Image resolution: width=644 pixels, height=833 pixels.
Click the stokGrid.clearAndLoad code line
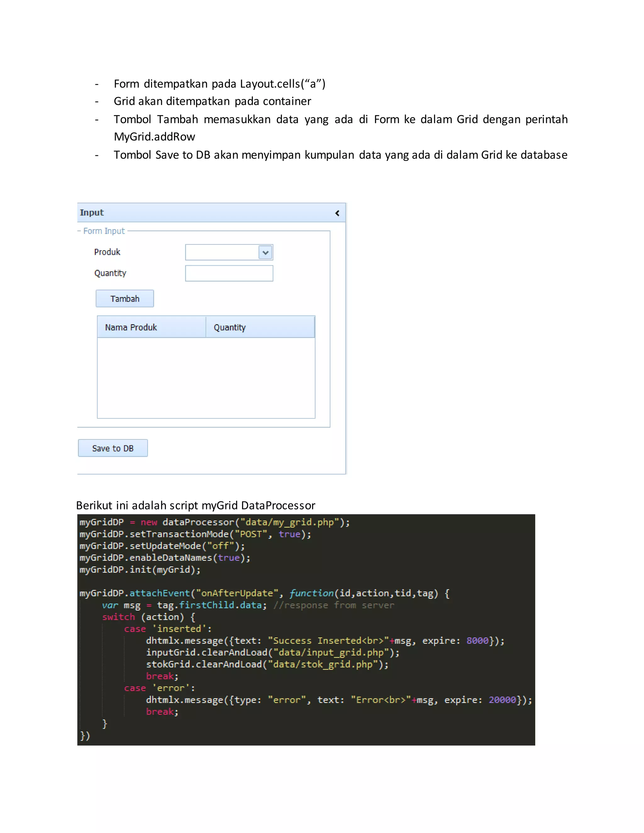(268, 665)
